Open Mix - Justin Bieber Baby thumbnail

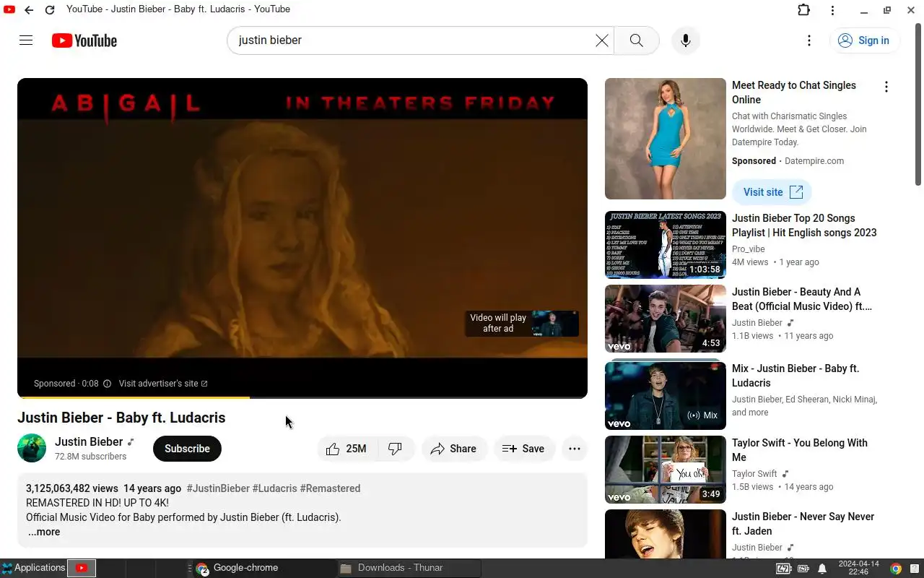point(666,395)
